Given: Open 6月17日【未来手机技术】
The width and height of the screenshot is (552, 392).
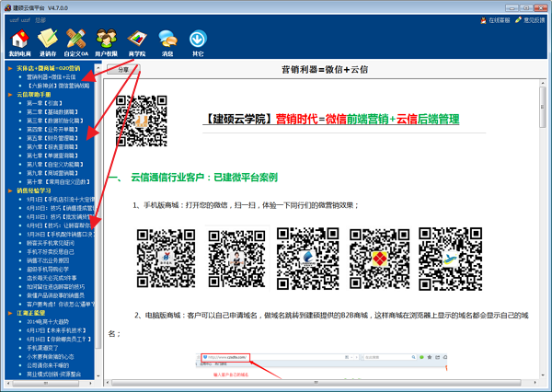Looking at the screenshot, I should tap(56, 330).
